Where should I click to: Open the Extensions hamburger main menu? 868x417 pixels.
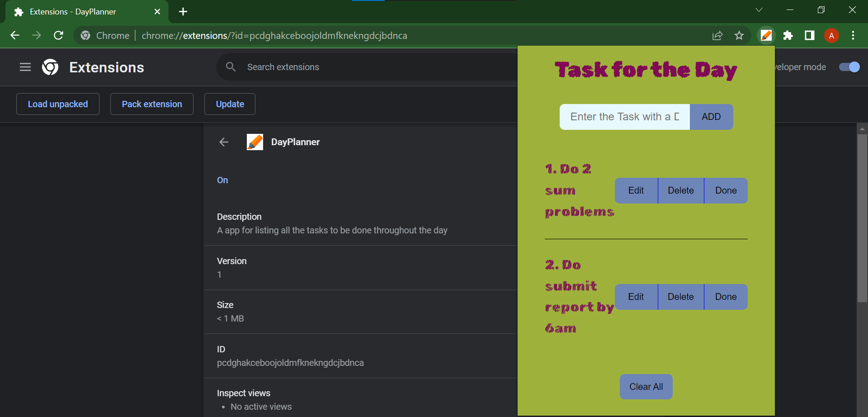tap(25, 67)
